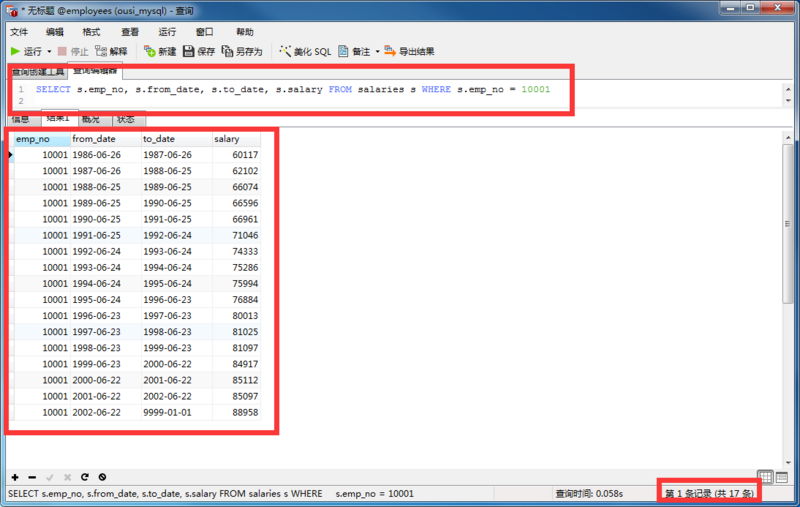Click the green Run (运行) query icon
The image size is (800, 507).
(16, 51)
